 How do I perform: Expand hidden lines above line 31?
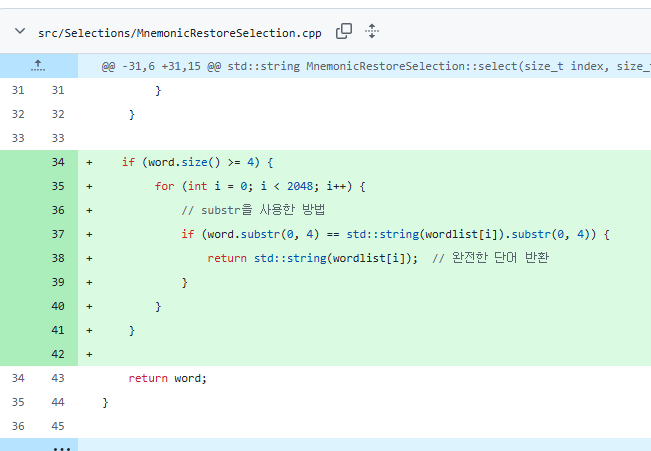point(38,66)
